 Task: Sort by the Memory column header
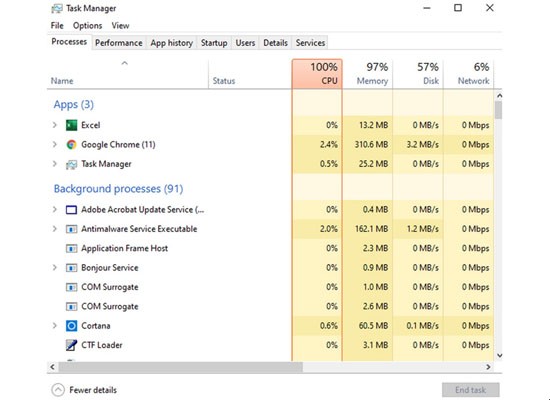pyautogui.click(x=367, y=74)
